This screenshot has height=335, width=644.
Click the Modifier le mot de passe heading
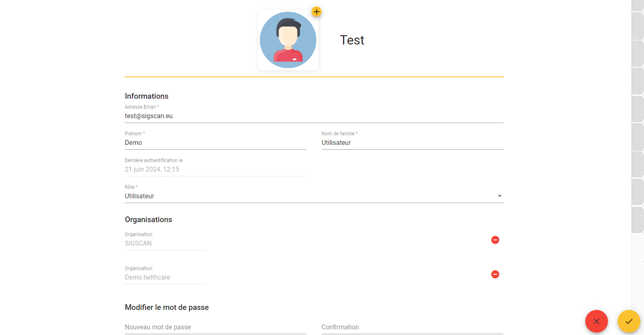point(167,307)
